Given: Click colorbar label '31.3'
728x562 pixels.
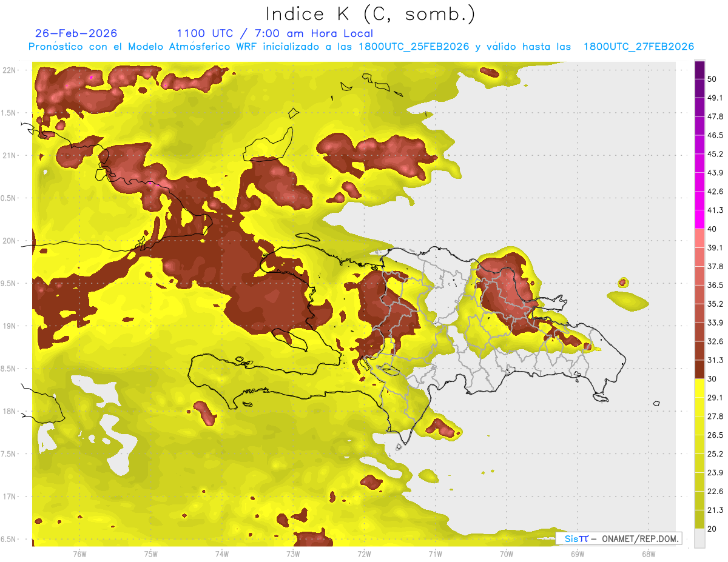Looking at the screenshot, I should pos(715,360).
